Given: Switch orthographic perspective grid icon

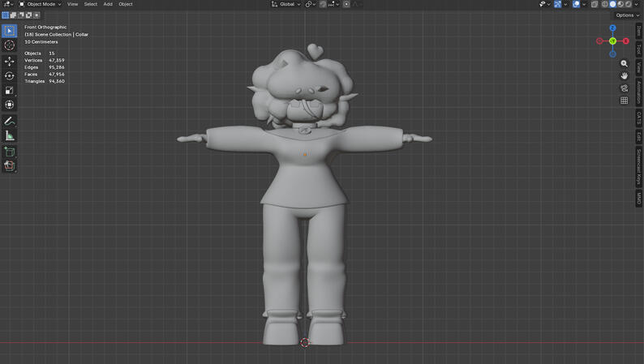Looking at the screenshot, I should pyautogui.click(x=624, y=101).
